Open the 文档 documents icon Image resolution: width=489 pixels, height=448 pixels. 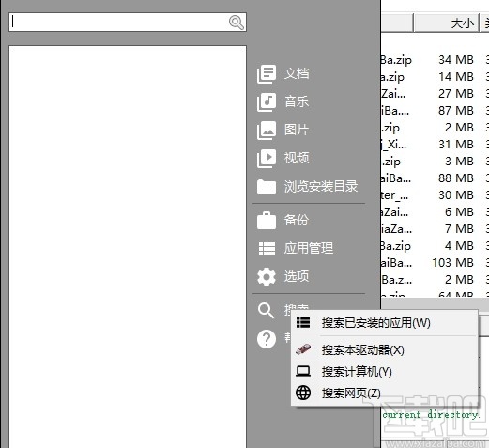pyautogui.click(x=267, y=74)
